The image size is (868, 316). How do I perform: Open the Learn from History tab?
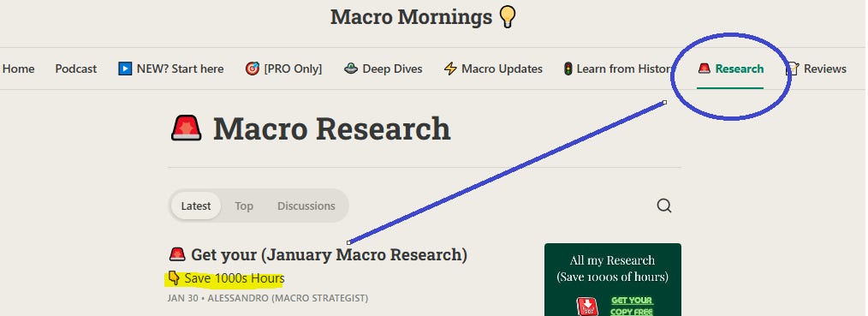(x=618, y=69)
